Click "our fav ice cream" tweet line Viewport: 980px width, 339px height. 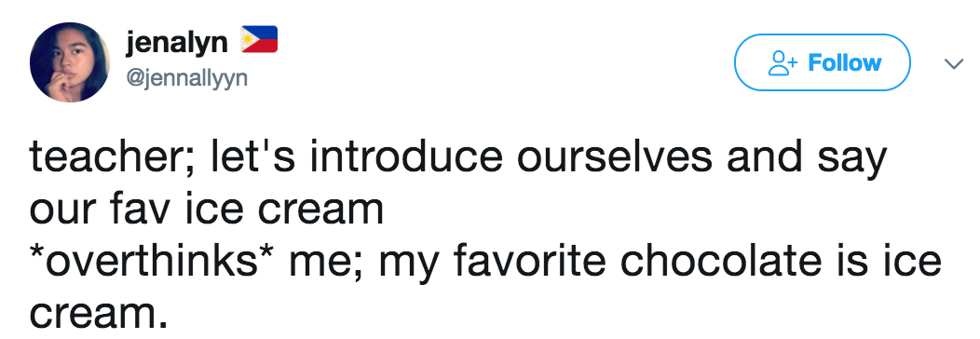pyautogui.click(x=206, y=210)
